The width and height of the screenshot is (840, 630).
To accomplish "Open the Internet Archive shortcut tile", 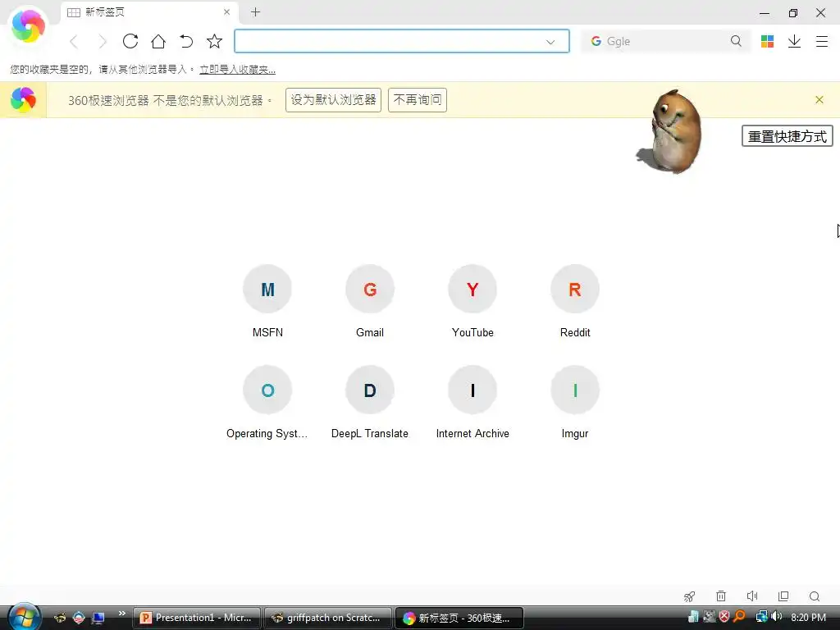I will 472,403.
